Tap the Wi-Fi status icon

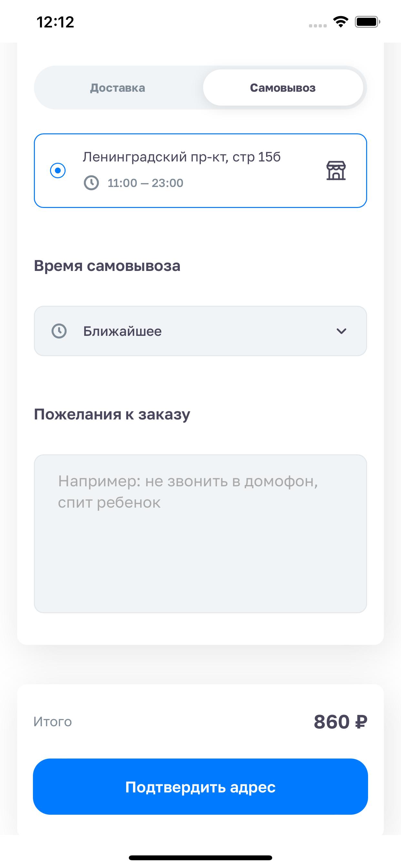(341, 22)
